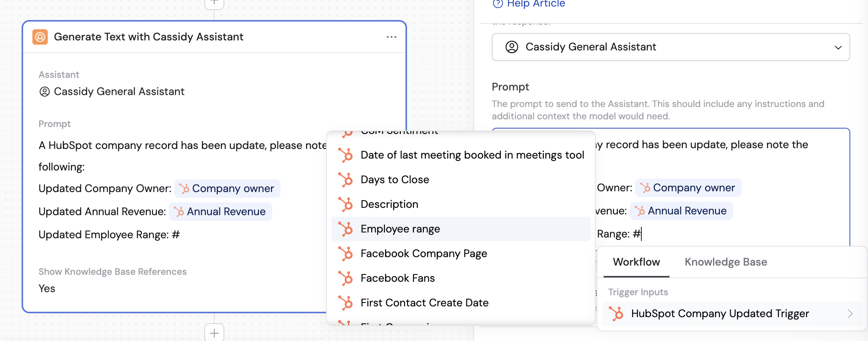Click the HubSpot icon beside Facebook Company Page
Screen dimensions: 868x341
(346, 254)
